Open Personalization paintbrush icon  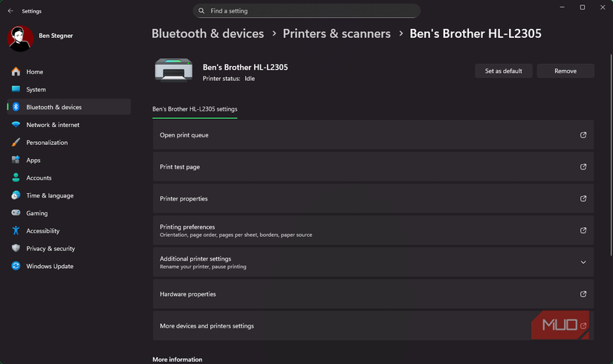pyautogui.click(x=16, y=143)
